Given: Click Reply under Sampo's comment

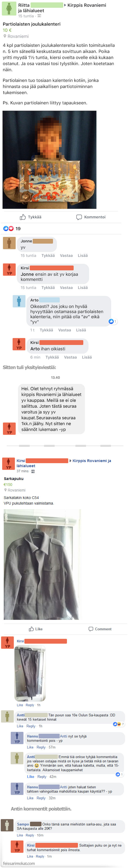Looking at the screenshot, I should pos(30,835).
